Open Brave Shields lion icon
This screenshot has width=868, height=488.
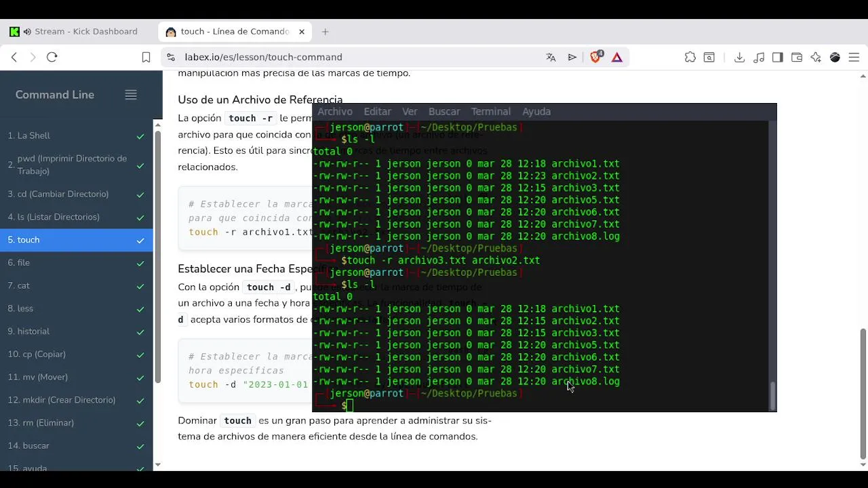point(596,57)
